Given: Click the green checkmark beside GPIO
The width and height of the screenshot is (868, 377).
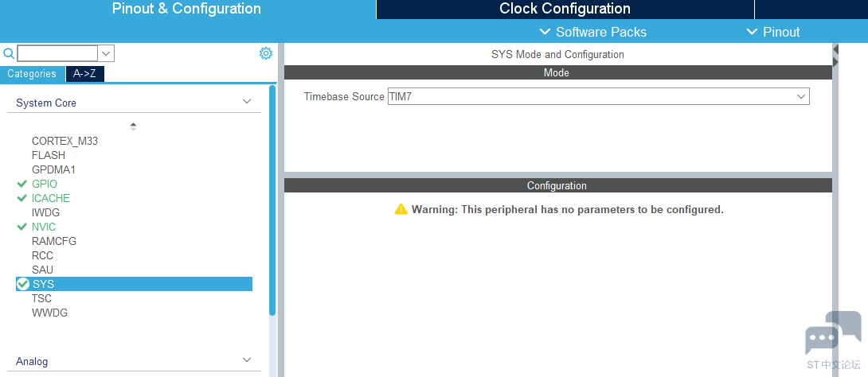Looking at the screenshot, I should pyautogui.click(x=22, y=184).
